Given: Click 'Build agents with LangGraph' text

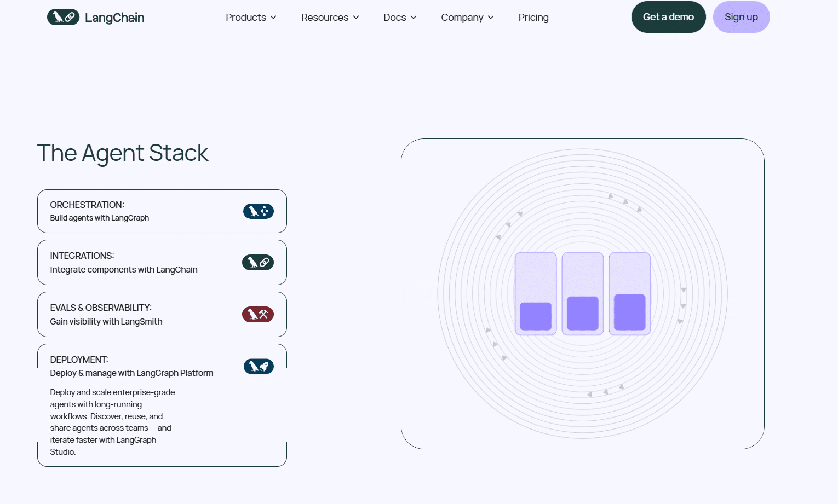Looking at the screenshot, I should coord(100,218).
